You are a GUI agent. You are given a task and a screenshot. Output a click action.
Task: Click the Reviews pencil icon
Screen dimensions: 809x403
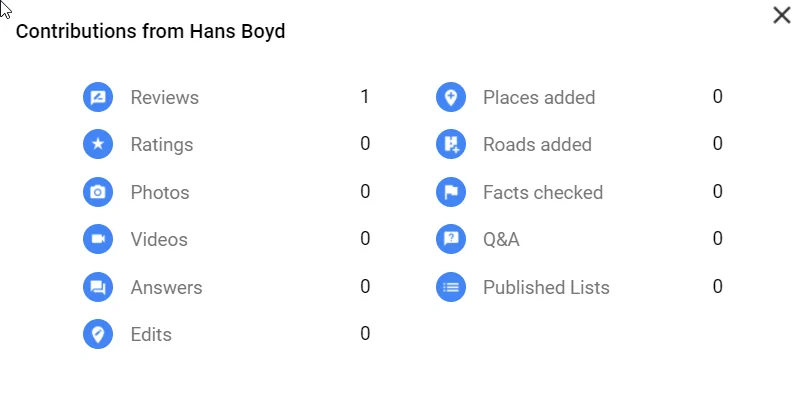pyautogui.click(x=98, y=97)
